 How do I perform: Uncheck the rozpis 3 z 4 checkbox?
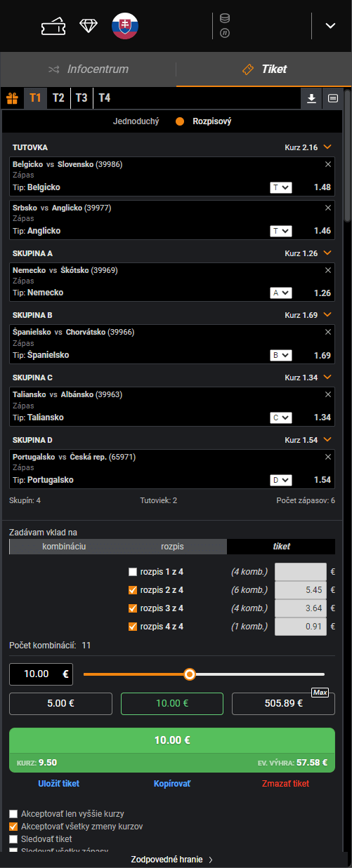(x=133, y=608)
